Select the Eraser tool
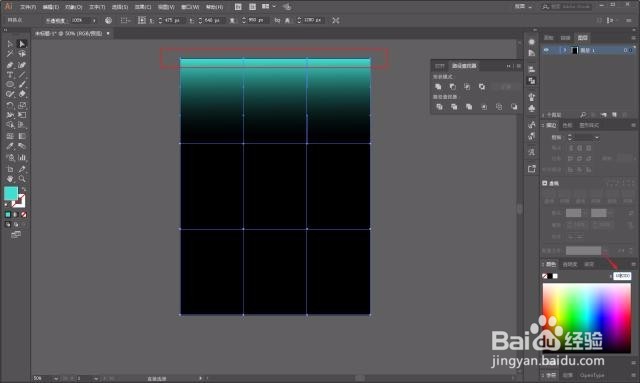This screenshot has width=640, height=383. click(x=22, y=94)
